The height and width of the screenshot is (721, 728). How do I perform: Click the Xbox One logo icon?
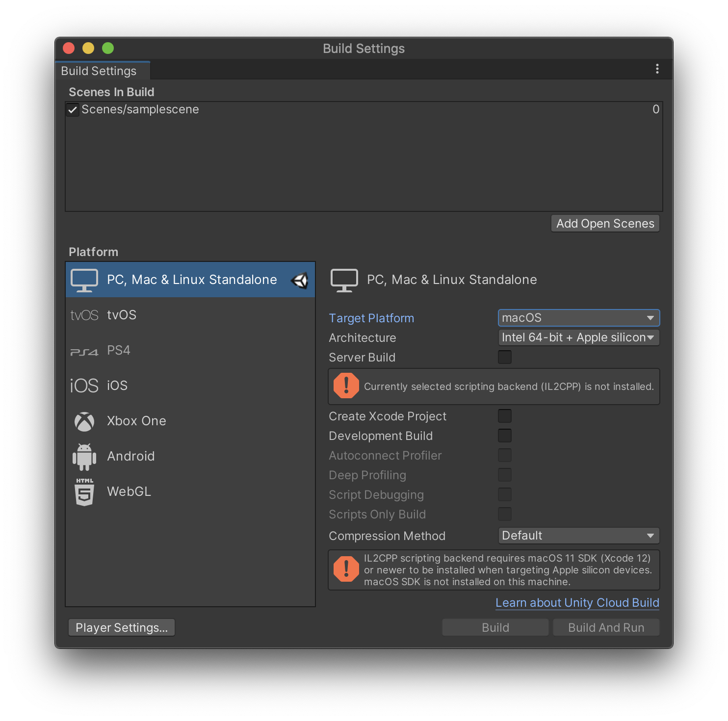84,421
